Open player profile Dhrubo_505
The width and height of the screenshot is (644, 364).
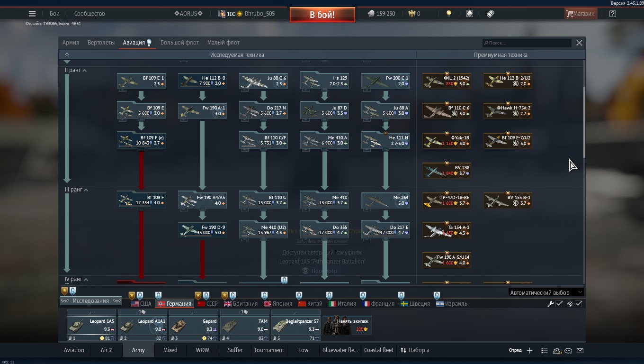point(246,14)
